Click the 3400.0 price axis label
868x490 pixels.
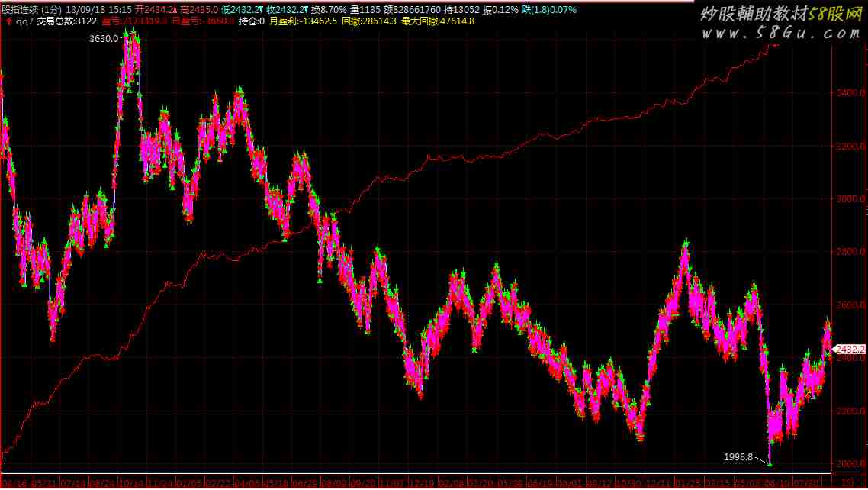point(851,93)
